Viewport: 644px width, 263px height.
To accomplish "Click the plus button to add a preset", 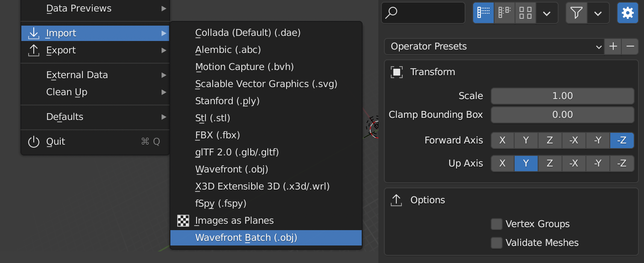I will tap(612, 47).
